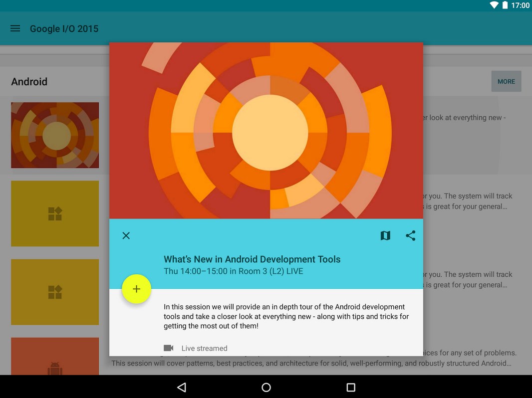
Task: Open the room map icon
Action: click(385, 235)
